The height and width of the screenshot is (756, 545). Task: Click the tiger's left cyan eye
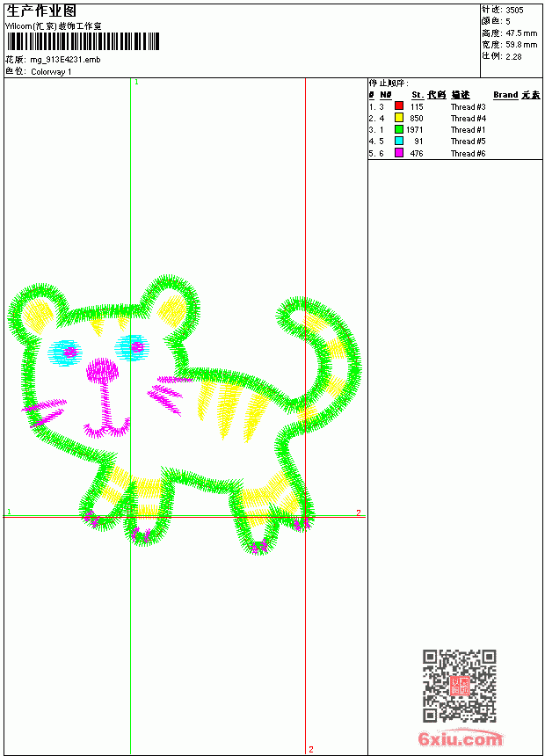(x=65, y=353)
